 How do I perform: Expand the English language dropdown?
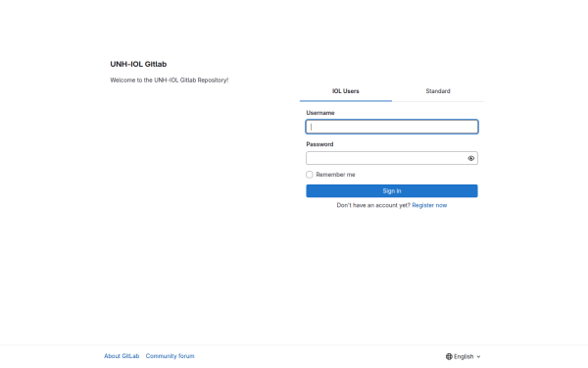(464, 356)
